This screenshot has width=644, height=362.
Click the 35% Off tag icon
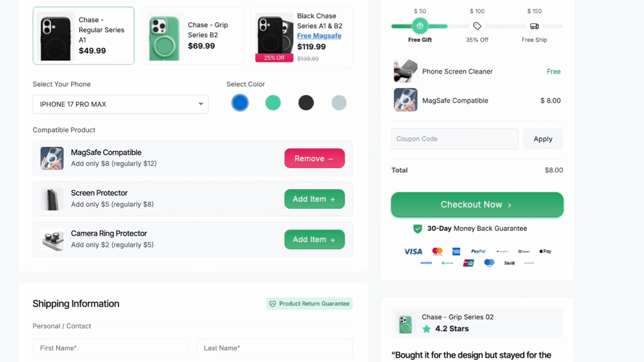477,26
